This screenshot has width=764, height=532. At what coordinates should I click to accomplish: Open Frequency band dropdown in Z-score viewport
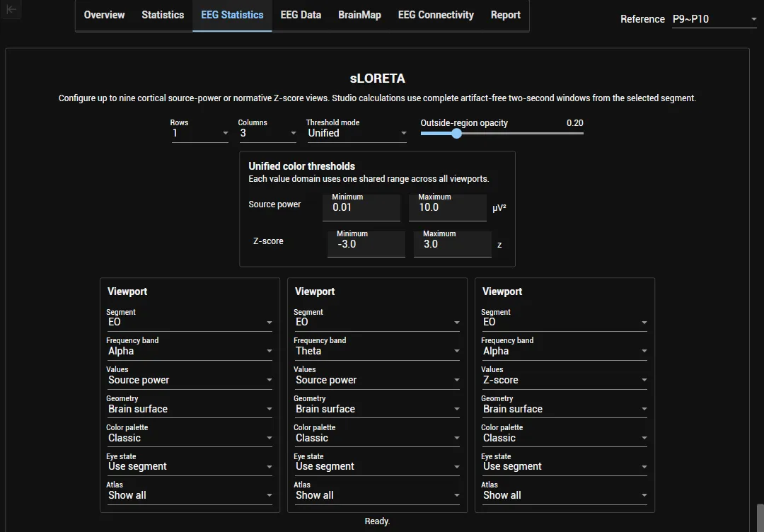[x=565, y=351]
